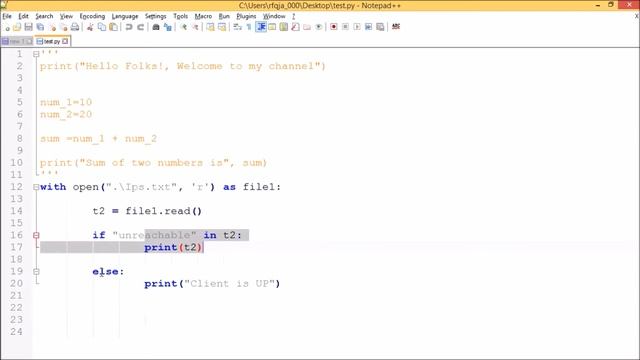Click the Close All documents icon
The image size is (640, 360).
click(63, 27)
